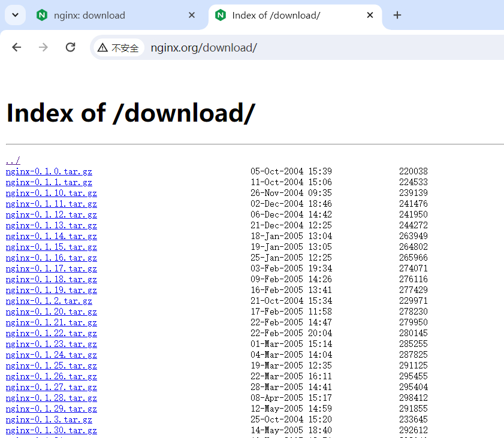Image resolution: width=504 pixels, height=438 pixels.
Task: Close the 'Index of /download/' tab
Action: (x=370, y=15)
